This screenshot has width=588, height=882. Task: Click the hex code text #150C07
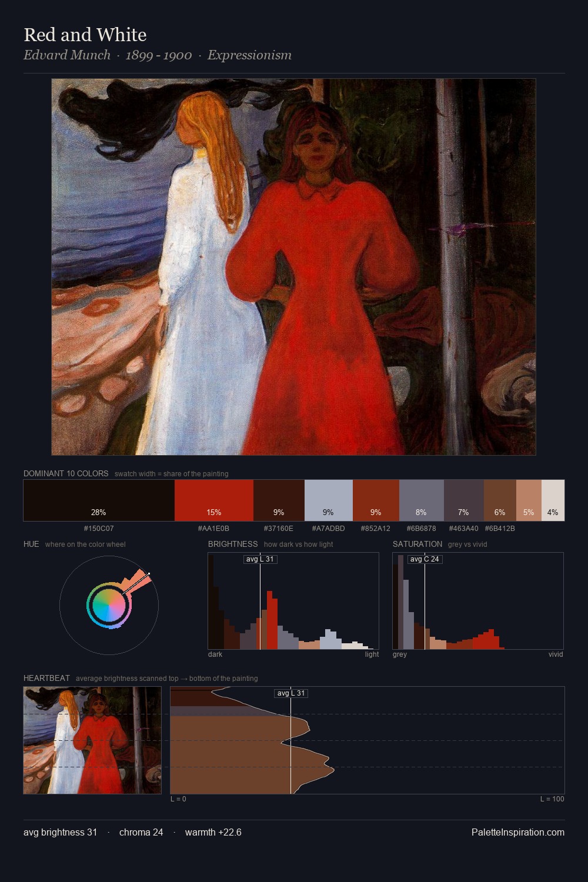pos(99,529)
